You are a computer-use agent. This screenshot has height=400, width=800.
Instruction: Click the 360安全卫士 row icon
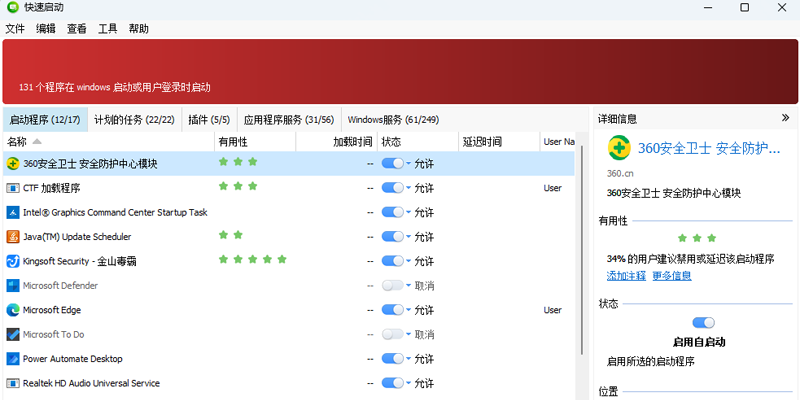click(13, 164)
